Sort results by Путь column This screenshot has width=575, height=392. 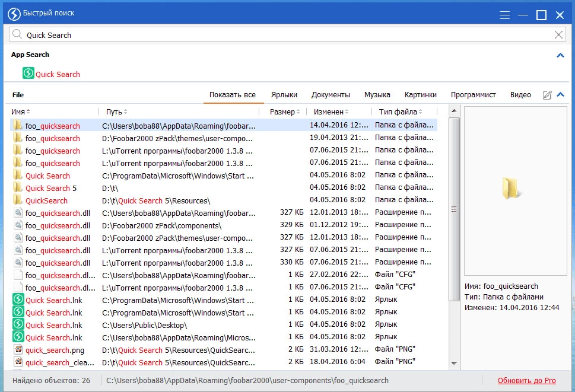coord(117,111)
